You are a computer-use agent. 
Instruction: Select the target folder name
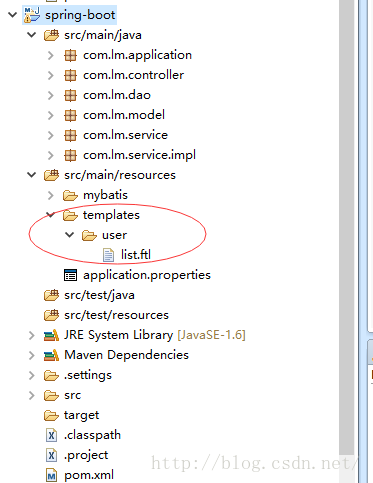click(81, 415)
